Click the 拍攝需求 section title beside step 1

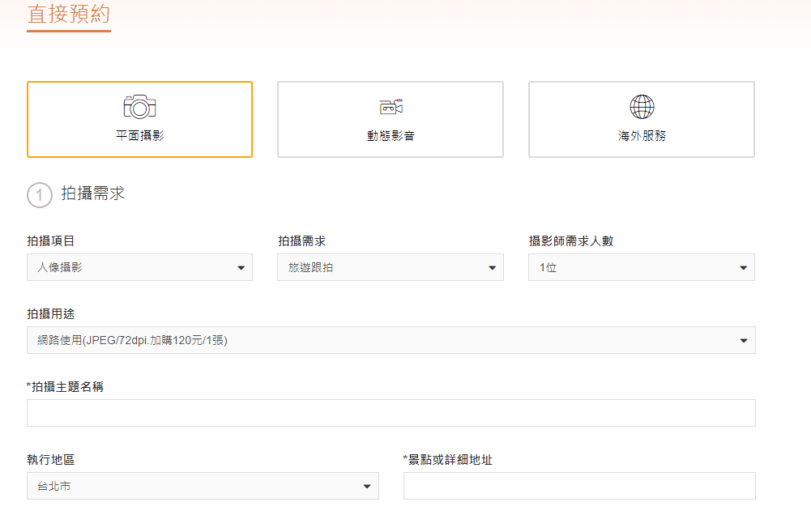(x=93, y=194)
